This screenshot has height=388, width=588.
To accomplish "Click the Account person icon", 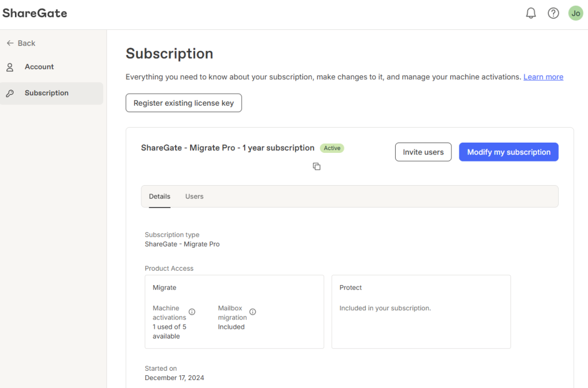I will pyautogui.click(x=10, y=67).
